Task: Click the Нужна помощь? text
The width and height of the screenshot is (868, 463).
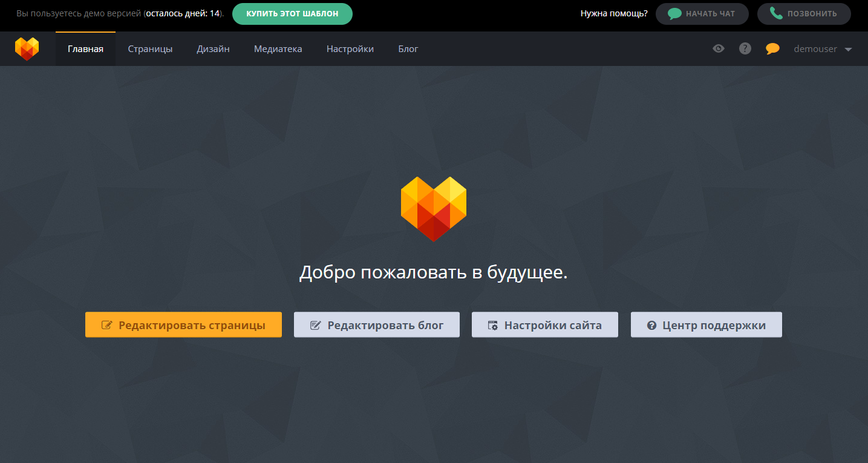Action: [613, 13]
